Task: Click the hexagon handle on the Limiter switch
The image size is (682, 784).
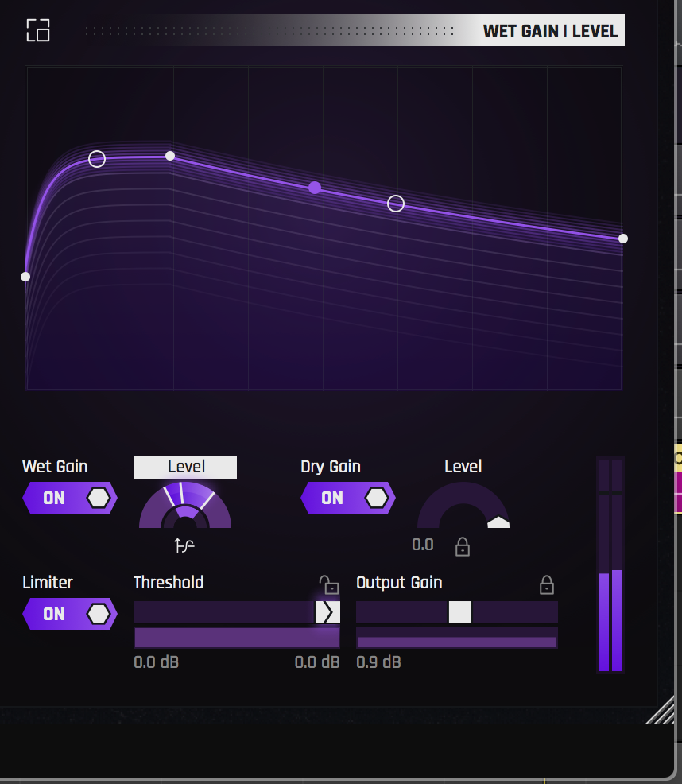Action: coord(97,614)
